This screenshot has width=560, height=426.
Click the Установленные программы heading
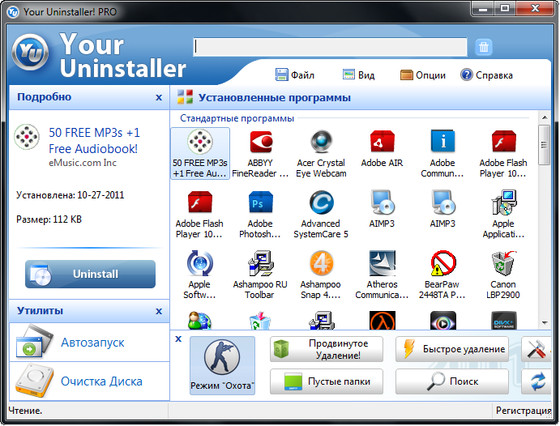(x=274, y=97)
